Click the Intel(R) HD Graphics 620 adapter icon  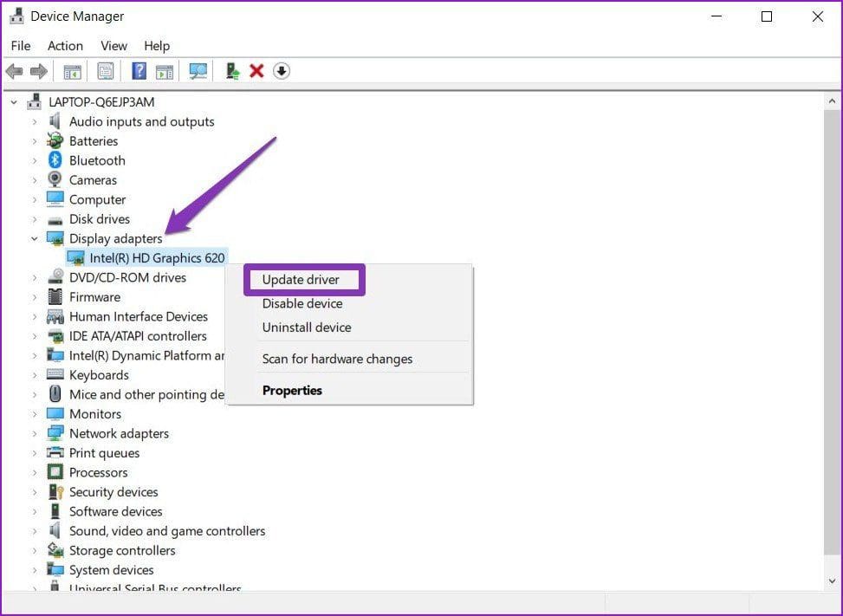(75, 258)
